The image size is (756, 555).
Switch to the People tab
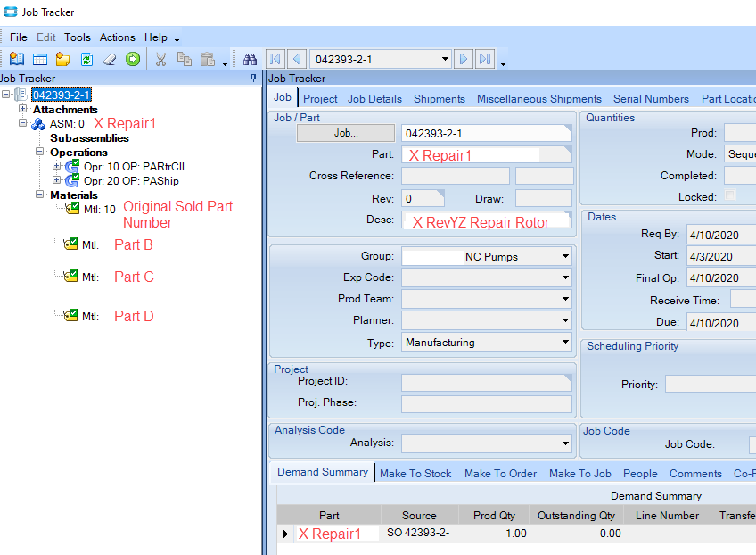coord(640,474)
